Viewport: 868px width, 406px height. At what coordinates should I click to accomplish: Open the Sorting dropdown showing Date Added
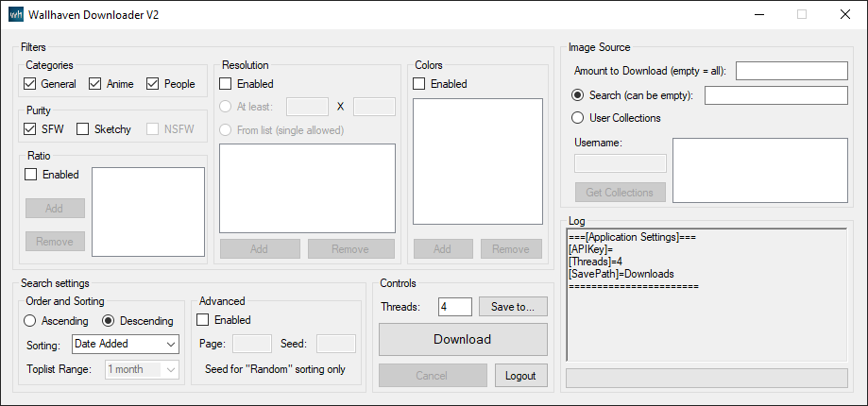tap(126, 344)
